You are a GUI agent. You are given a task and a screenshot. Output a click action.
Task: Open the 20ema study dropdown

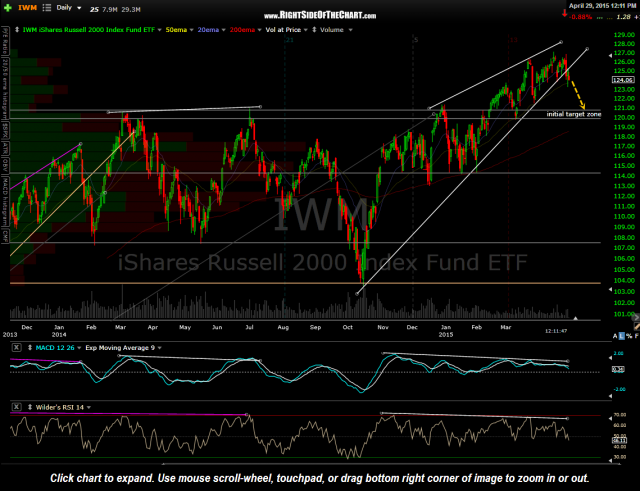pyautogui.click(x=223, y=30)
